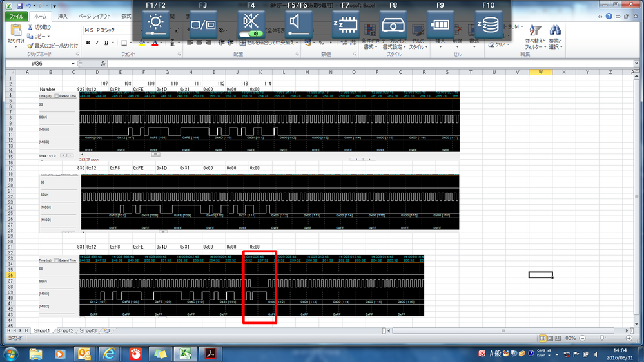This screenshot has height=362, width=644.
Task: Switch to Normal view in status bar
Action: (543, 338)
